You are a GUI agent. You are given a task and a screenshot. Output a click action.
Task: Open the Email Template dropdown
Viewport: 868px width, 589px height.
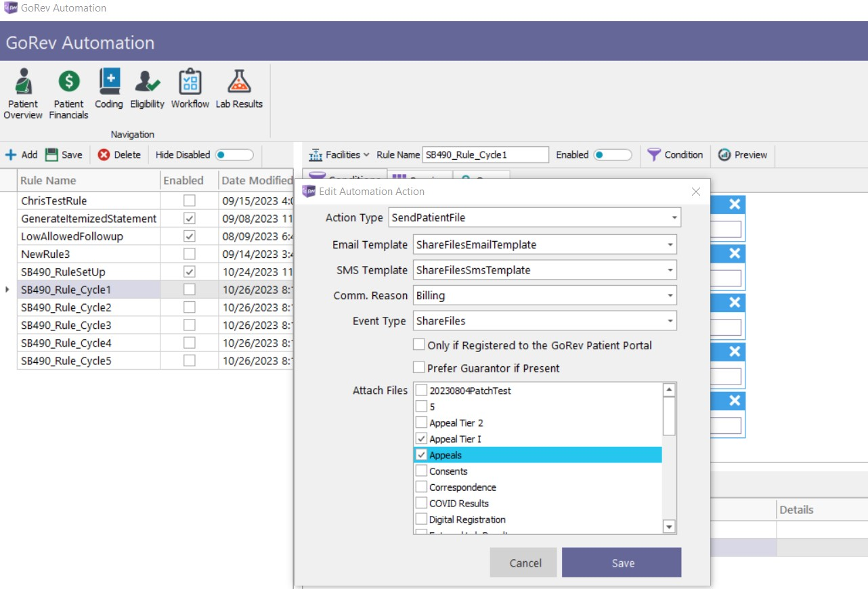670,244
